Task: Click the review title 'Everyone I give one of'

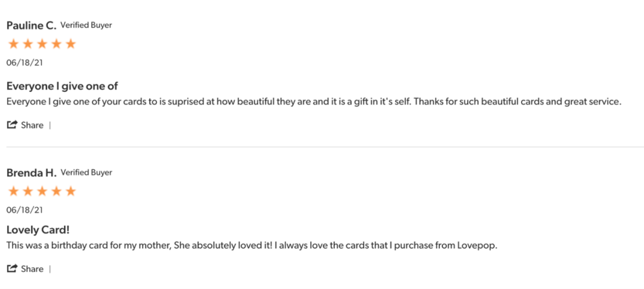Action: [x=63, y=86]
